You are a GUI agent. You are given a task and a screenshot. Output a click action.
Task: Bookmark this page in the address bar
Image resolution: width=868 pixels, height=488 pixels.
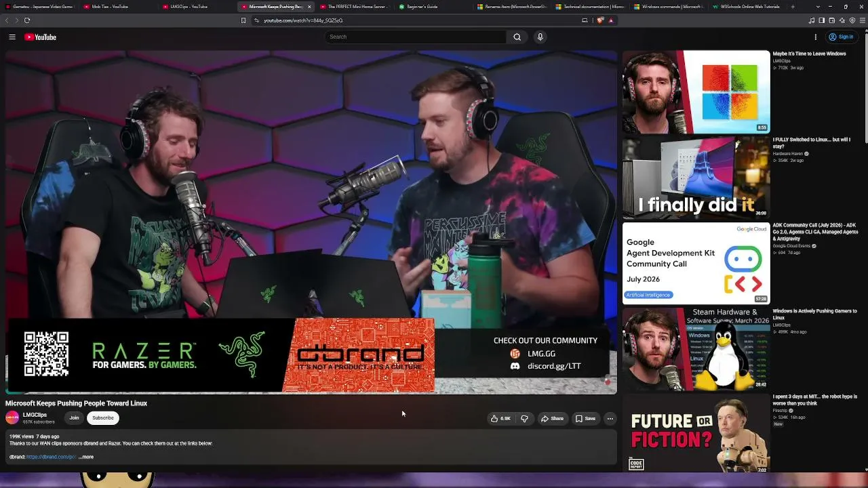pos(243,20)
